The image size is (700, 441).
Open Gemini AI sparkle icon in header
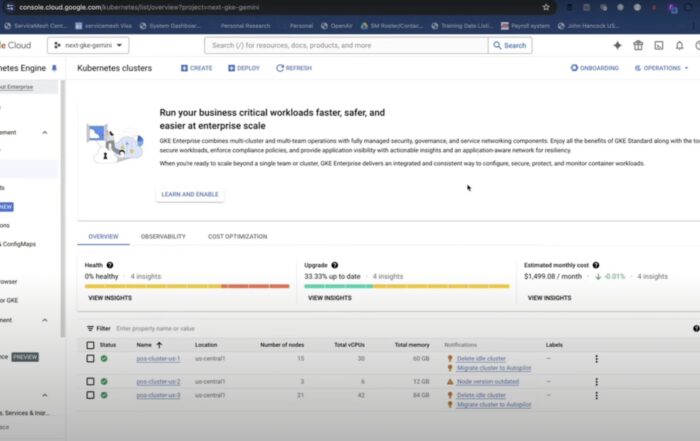point(617,45)
